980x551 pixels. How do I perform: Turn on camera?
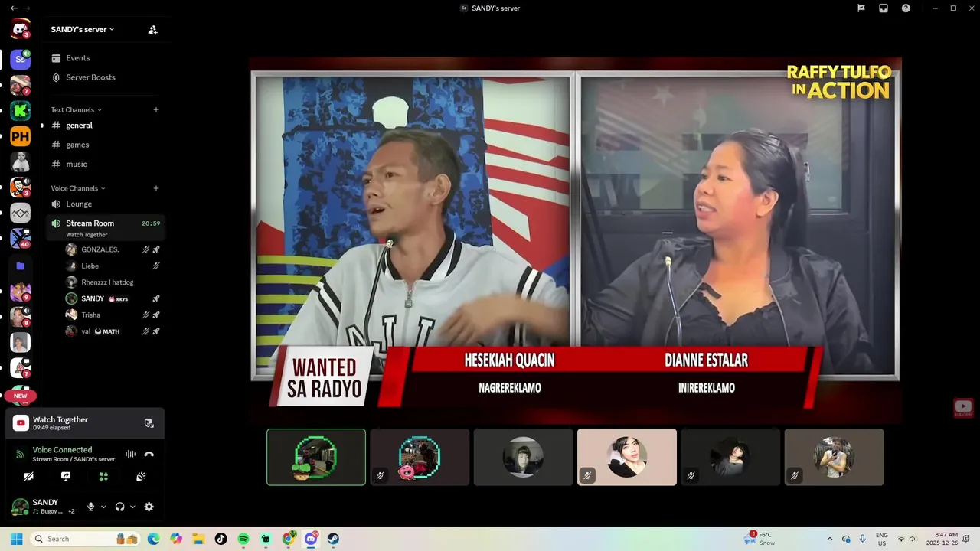28,476
